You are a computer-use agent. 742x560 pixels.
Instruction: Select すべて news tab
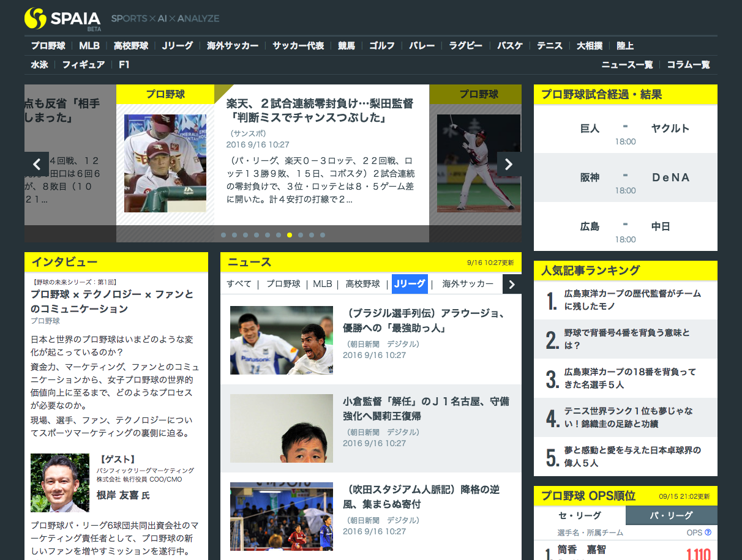click(x=239, y=283)
